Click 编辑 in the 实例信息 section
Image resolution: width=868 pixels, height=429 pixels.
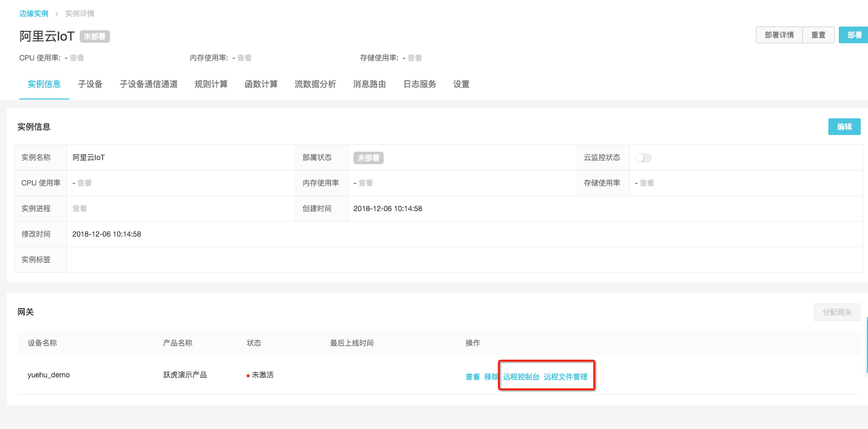pos(845,127)
